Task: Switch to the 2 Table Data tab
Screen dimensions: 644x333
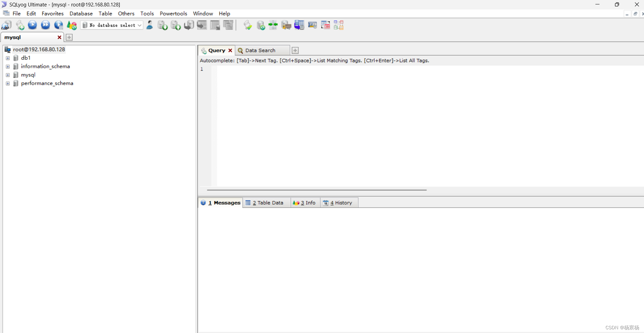Action: (x=267, y=203)
